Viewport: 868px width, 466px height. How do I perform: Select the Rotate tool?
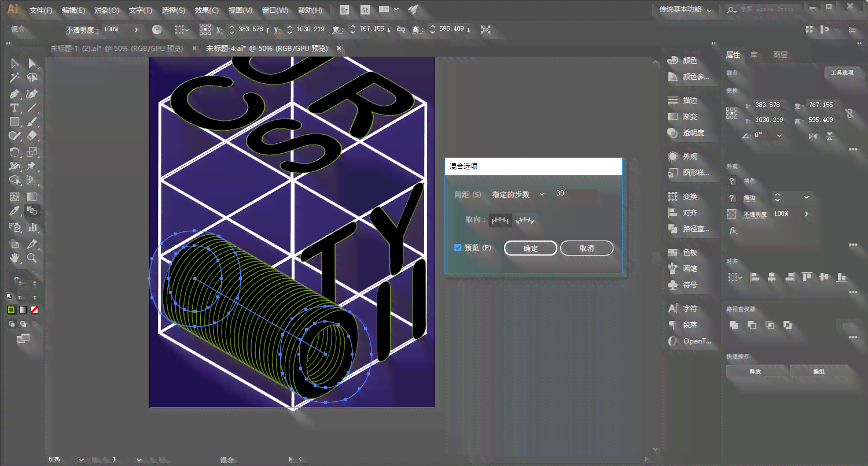click(15, 153)
